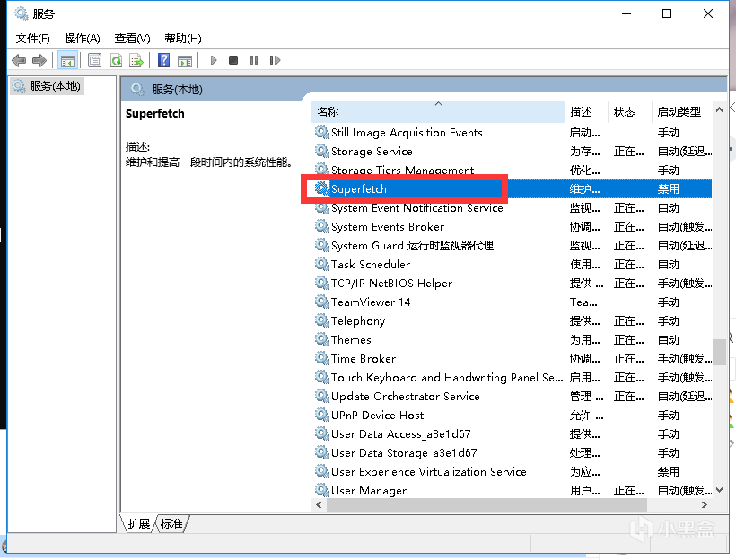This screenshot has width=736, height=560.
Task: Click the vertical scrollbar down arrow
Action: coord(719,490)
